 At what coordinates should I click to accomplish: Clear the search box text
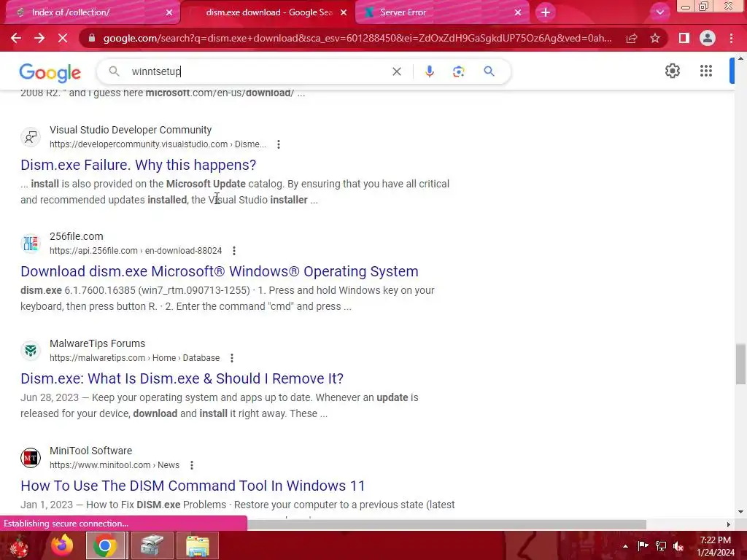point(396,71)
